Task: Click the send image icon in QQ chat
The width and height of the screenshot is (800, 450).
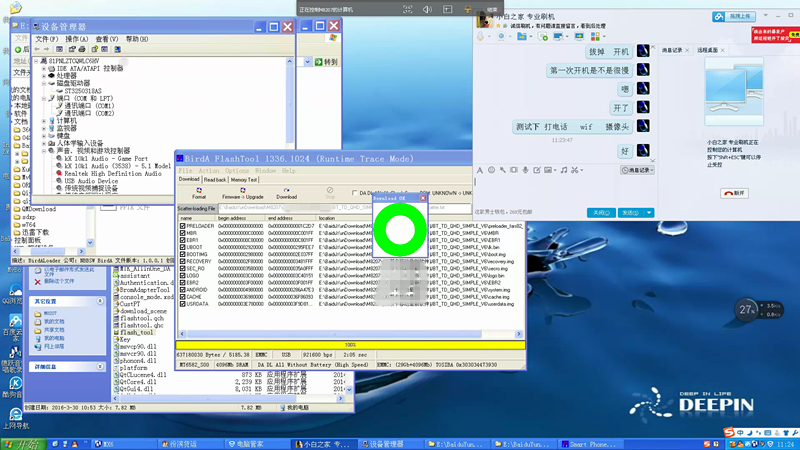Action: (548, 170)
